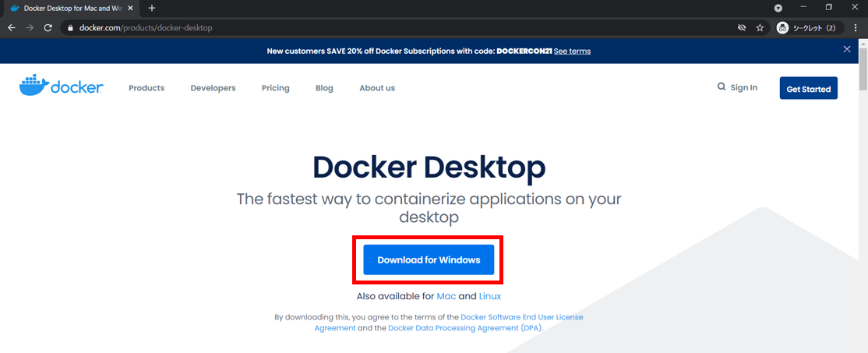Click the browser back arrow
Viewport: 868px width, 353px height.
12,28
